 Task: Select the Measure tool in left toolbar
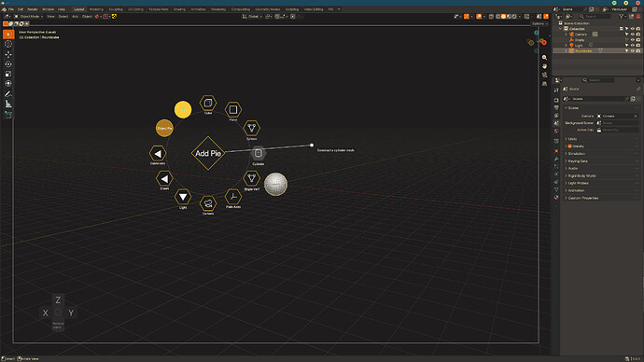click(8, 104)
